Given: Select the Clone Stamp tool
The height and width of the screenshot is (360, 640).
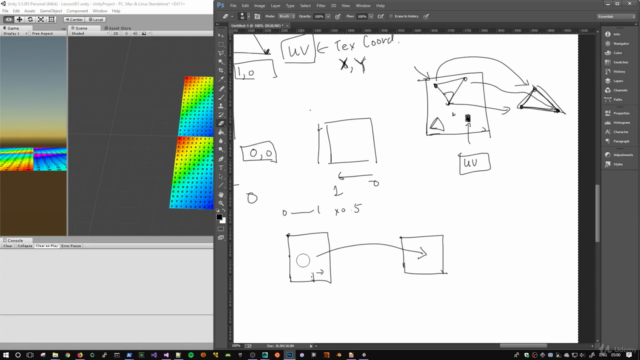Looking at the screenshot, I should [x=221, y=106].
